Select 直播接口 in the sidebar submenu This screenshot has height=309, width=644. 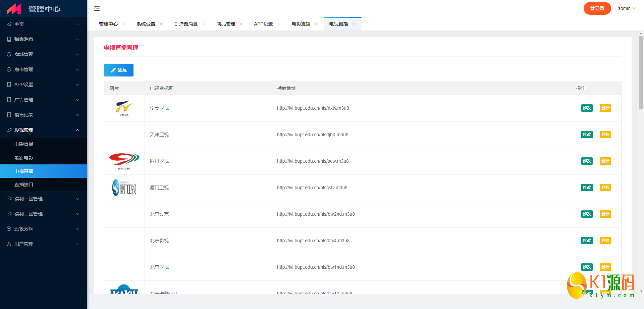pos(24,185)
